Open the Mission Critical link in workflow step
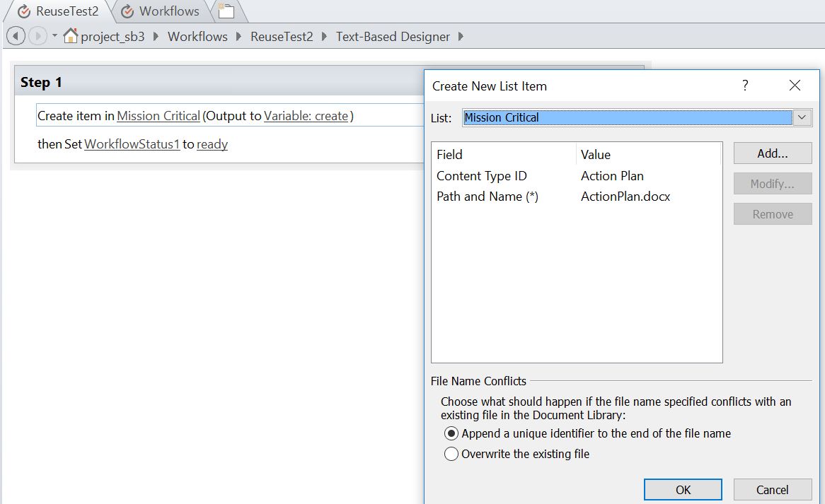The height and width of the screenshot is (504, 825). pyautogui.click(x=158, y=116)
